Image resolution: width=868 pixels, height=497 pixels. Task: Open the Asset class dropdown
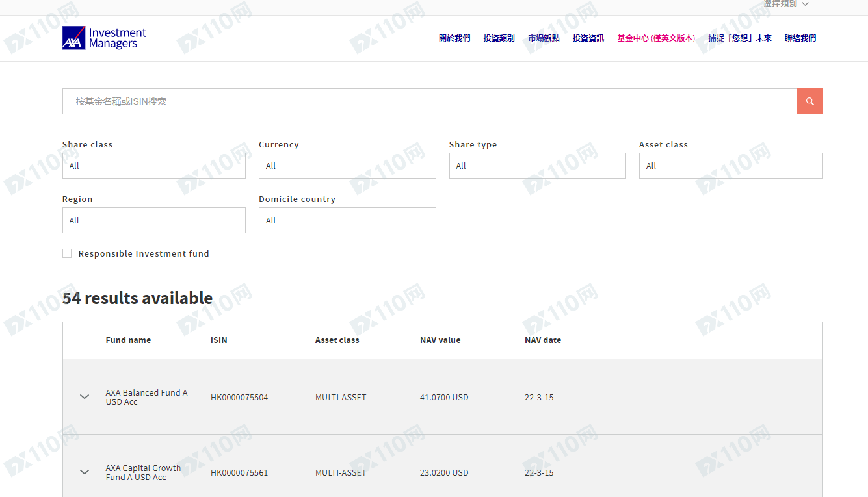tap(731, 166)
